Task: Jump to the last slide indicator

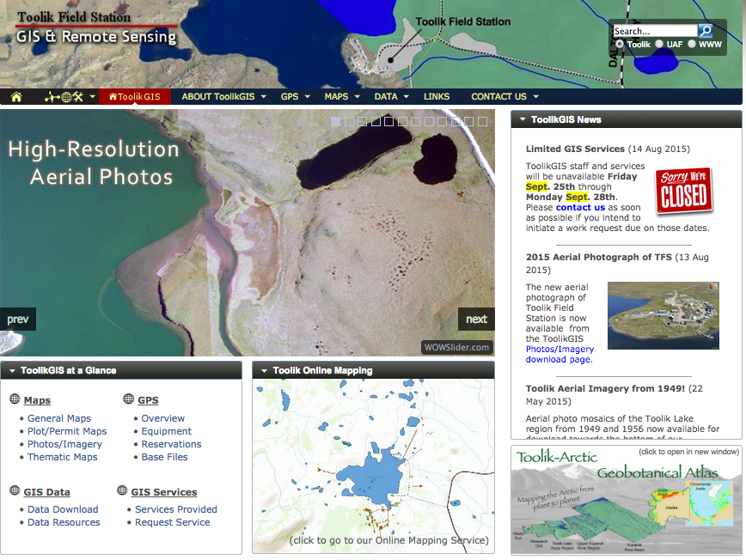Action: (482, 122)
